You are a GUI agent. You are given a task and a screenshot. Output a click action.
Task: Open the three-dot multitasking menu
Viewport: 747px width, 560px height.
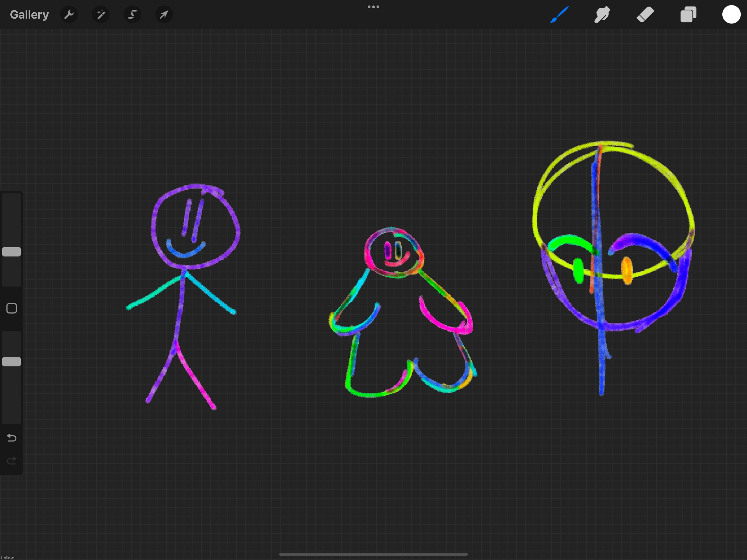(x=373, y=7)
